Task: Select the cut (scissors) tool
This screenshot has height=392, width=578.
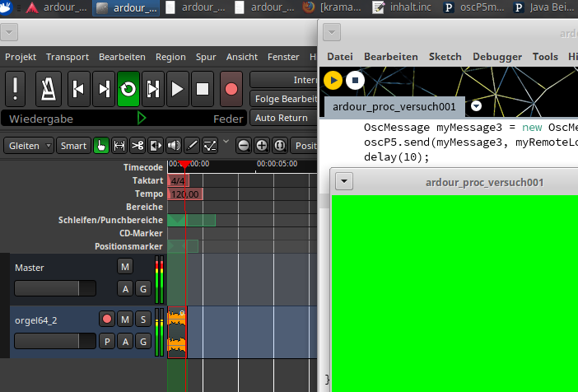Action: point(138,146)
